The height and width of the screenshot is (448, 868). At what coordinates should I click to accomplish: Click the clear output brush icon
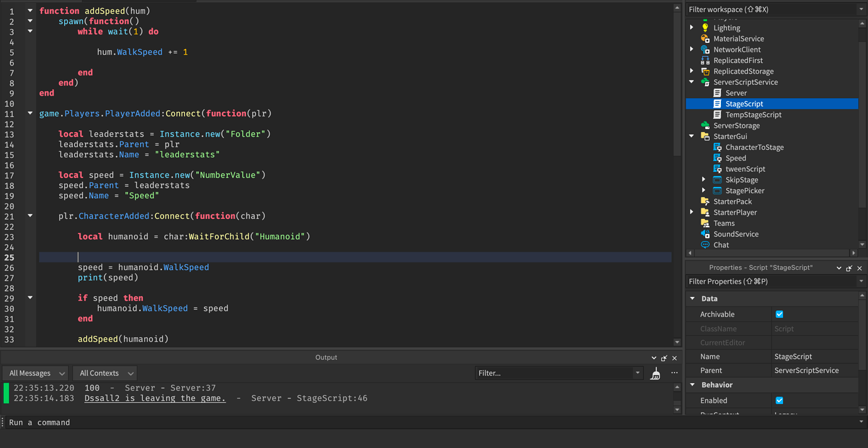click(655, 372)
